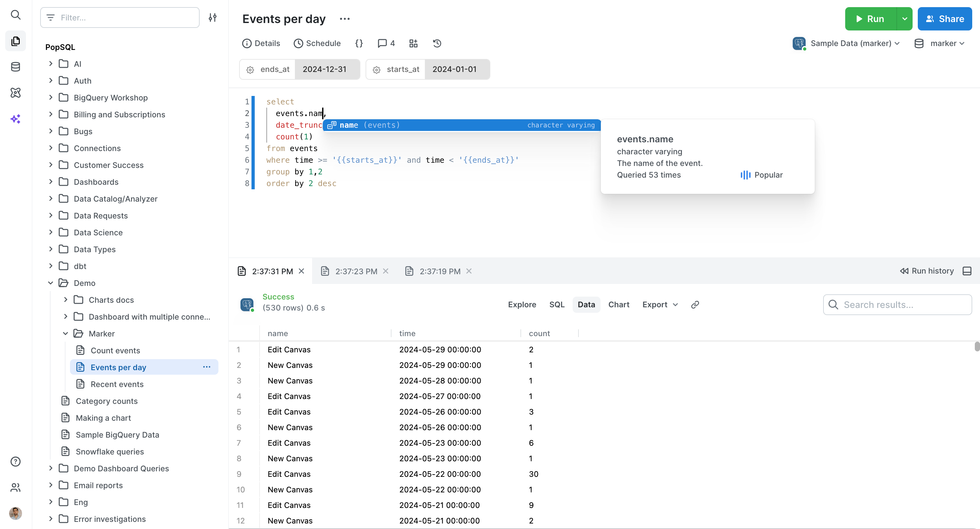Click the filter settings sliders icon
This screenshot has width=980, height=529.
point(213,18)
